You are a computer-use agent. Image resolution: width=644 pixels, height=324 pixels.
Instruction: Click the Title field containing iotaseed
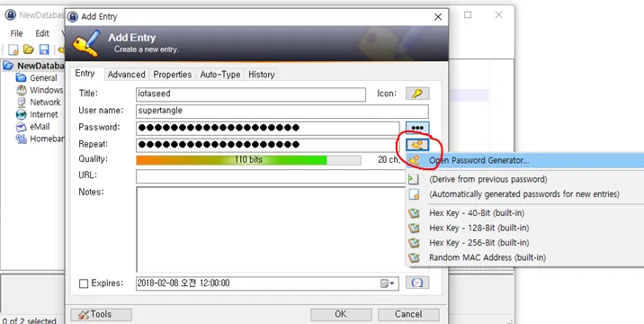tap(251, 94)
